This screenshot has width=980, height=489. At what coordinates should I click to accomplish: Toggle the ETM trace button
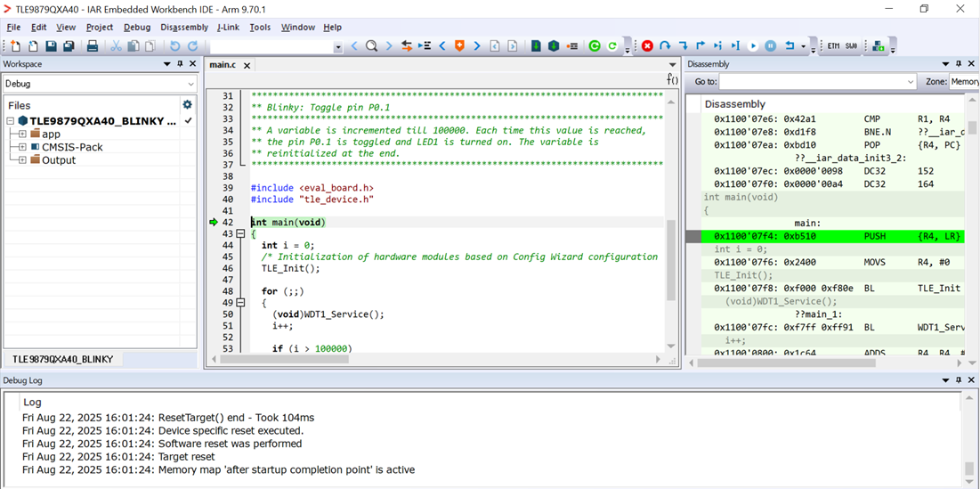click(x=833, y=46)
